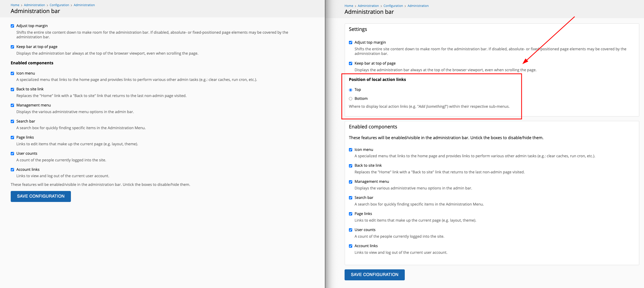Toggle Management menu checkbox in right panel
The image size is (644, 288).
click(350, 182)
